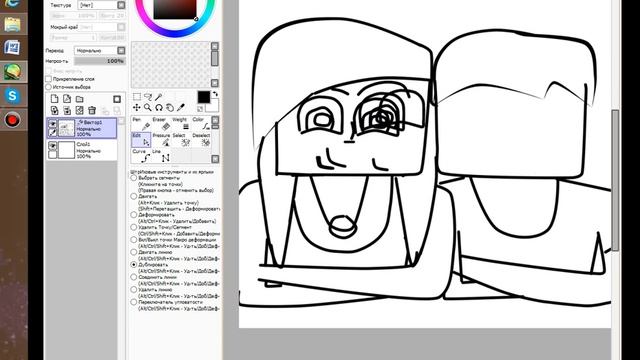Open Skype from the taskbar
Screen dimensions: 640x360
pyautogui.click(x=12, y=96)
